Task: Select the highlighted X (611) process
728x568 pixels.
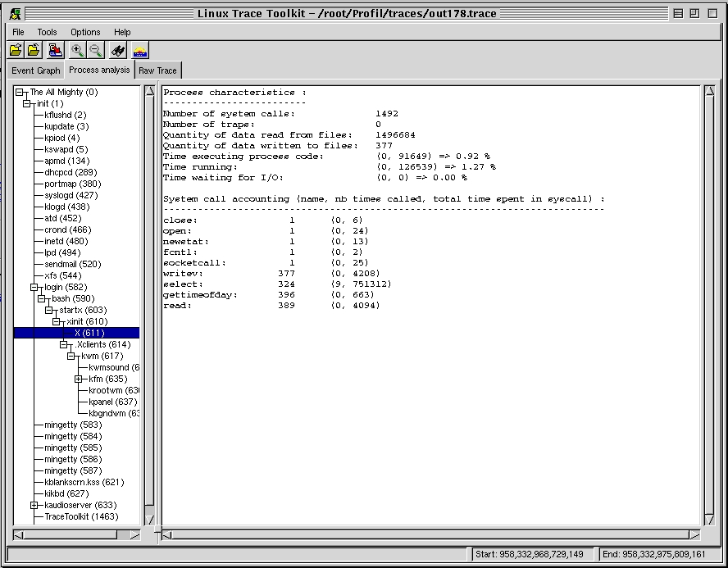Action: [76, 334]
